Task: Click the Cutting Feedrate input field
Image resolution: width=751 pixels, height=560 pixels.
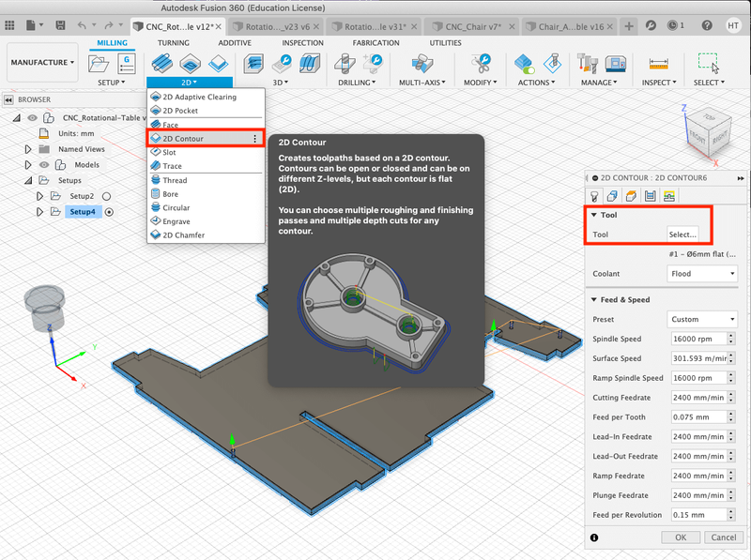Action: point(698,398)
